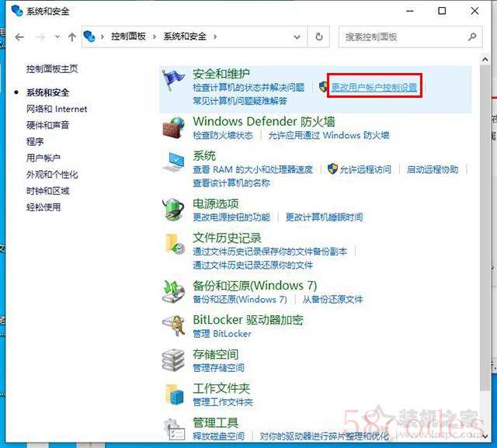497x448 pixels.
Task: Open 允许应用通过 Windows 防火墙 link
Action: pyautogui.click(x=328, y=135)
